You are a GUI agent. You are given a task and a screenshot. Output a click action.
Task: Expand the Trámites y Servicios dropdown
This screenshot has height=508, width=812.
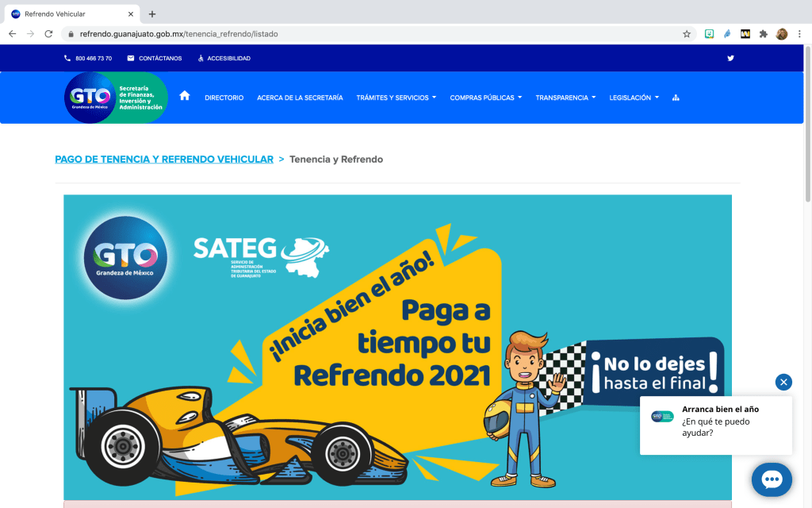pos(396,98)
